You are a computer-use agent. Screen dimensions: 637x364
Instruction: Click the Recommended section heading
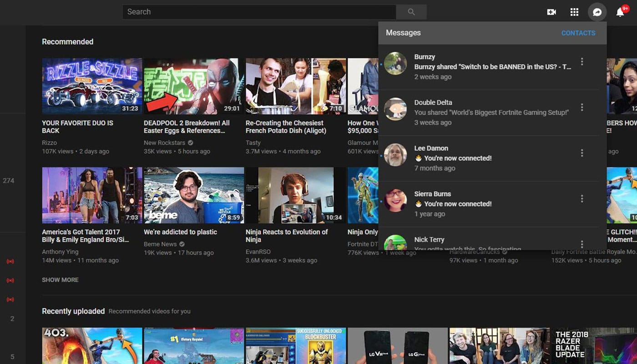[x=68, y=42]
